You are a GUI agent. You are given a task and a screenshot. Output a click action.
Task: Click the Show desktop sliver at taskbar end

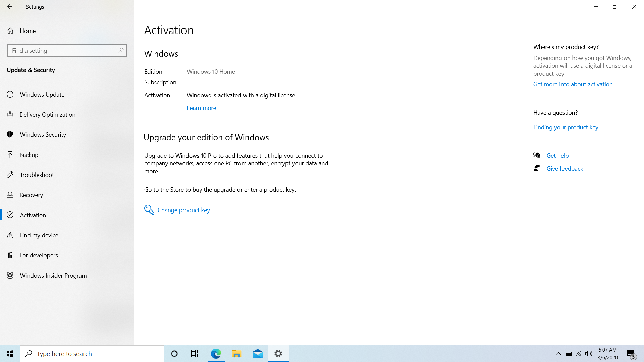(643, 354)
